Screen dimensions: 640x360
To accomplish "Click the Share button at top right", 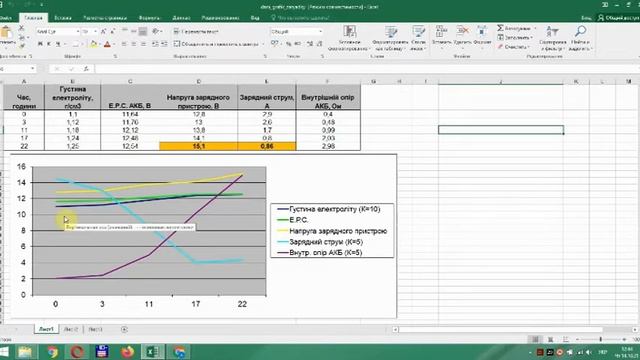I will [x=618, y=18].
